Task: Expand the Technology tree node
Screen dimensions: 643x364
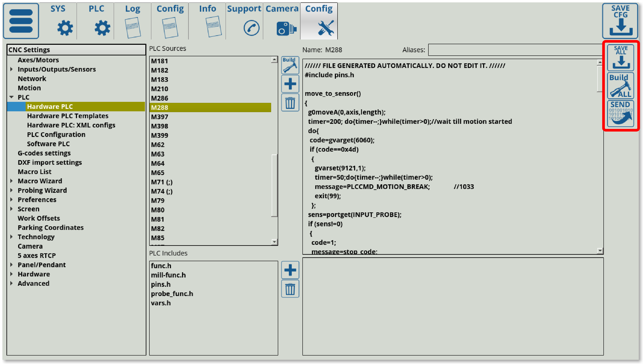Action: point(12,237)
